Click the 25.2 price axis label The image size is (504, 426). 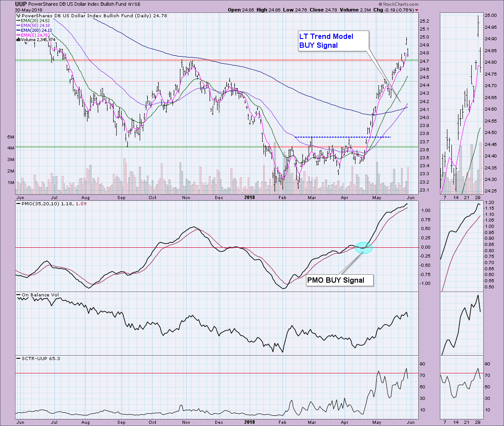point(424,21)
